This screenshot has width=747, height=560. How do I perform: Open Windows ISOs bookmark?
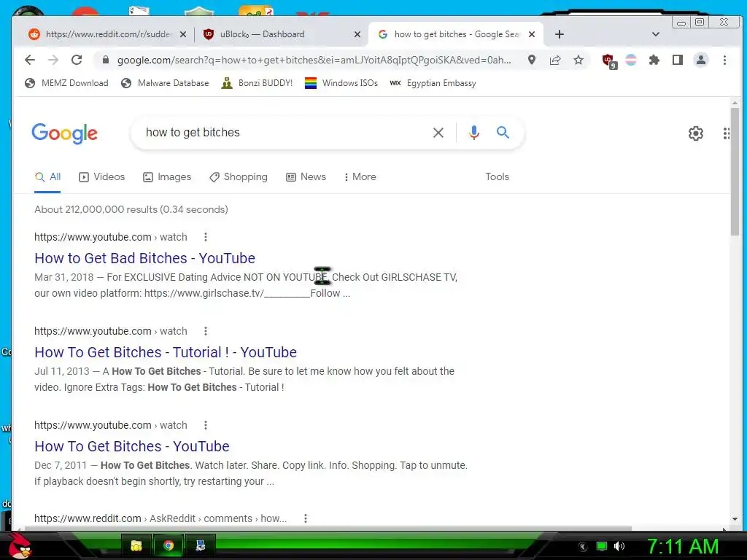[341, 83]
